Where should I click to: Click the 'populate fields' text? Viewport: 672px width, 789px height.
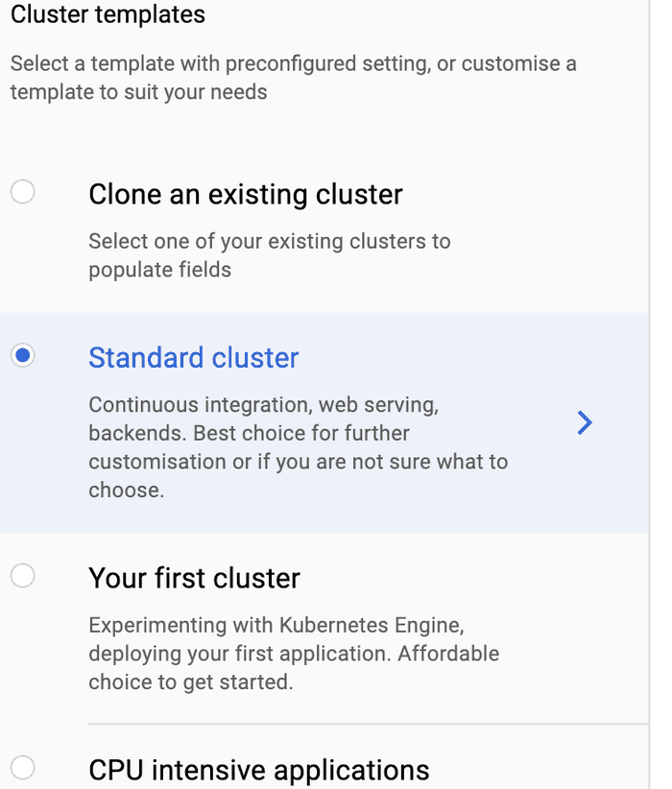159,270
